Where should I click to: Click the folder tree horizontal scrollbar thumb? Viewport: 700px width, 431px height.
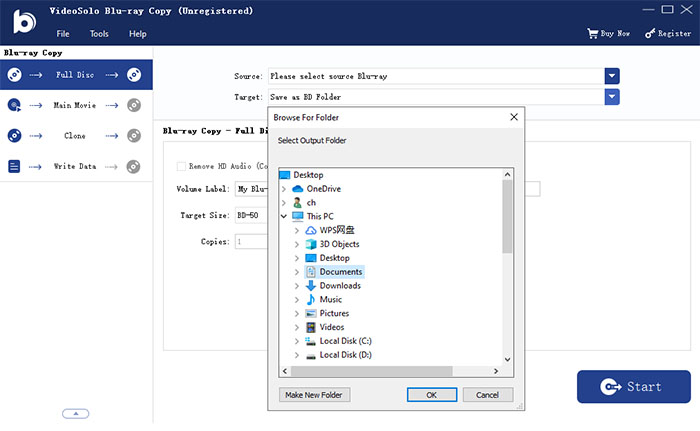(x=371, y=372)
